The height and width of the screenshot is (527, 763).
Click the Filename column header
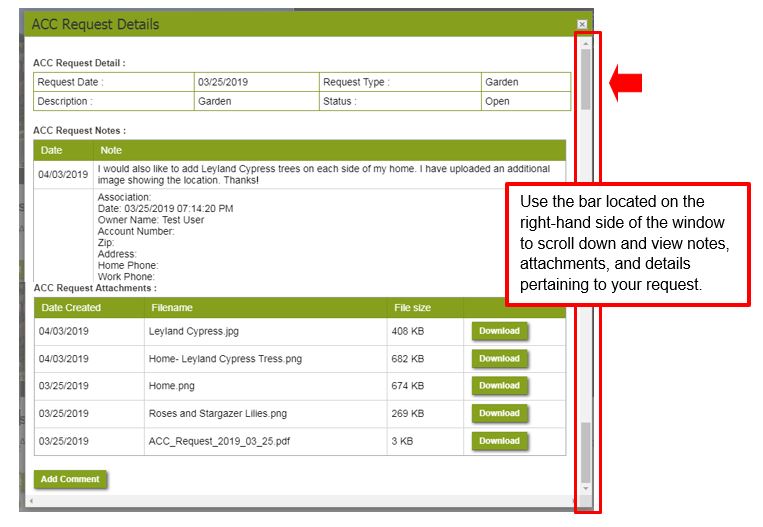172,308
